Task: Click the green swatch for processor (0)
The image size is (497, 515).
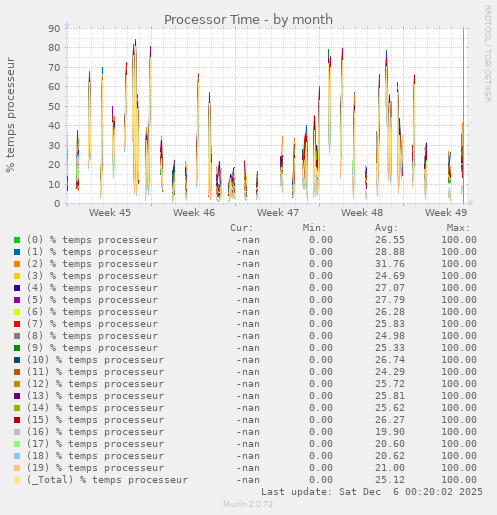Action: pos(17,240)
